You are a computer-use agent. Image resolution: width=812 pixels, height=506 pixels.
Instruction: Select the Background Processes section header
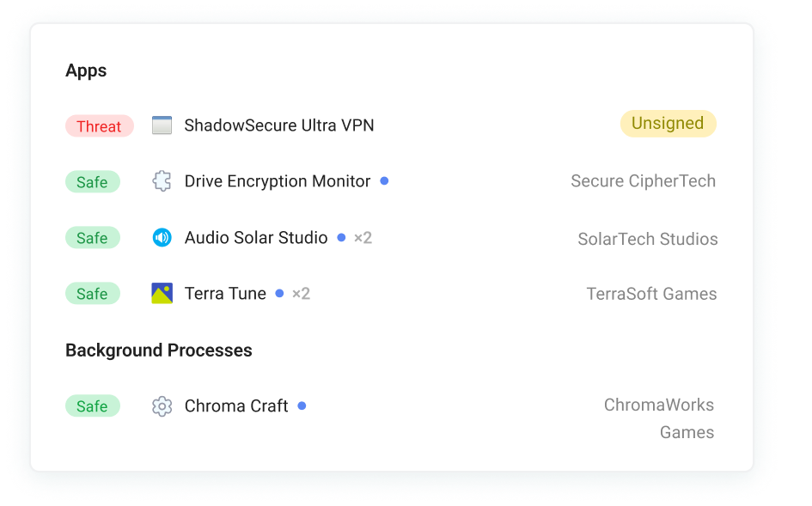(x=158, y=351)
